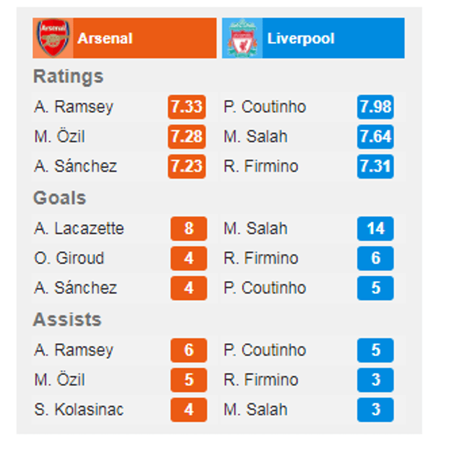Screen dimensions: 476x453
Task: Click P. Coutinho in the Ratings section
Action: click(265, 107)
